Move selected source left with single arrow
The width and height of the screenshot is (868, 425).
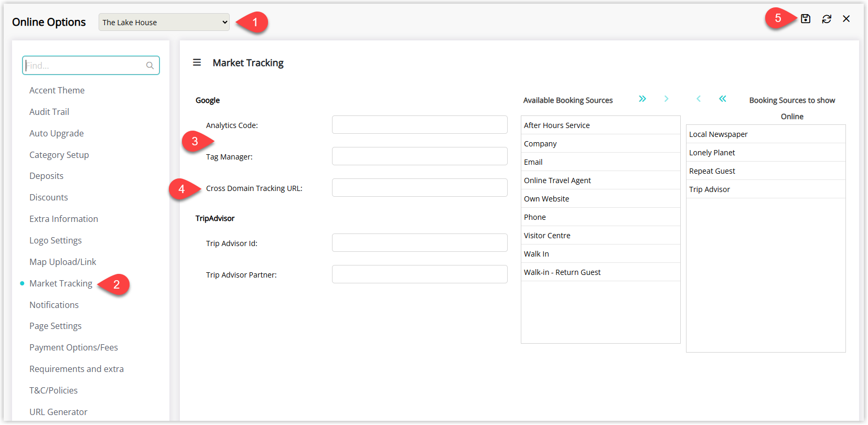pos(699,99)
